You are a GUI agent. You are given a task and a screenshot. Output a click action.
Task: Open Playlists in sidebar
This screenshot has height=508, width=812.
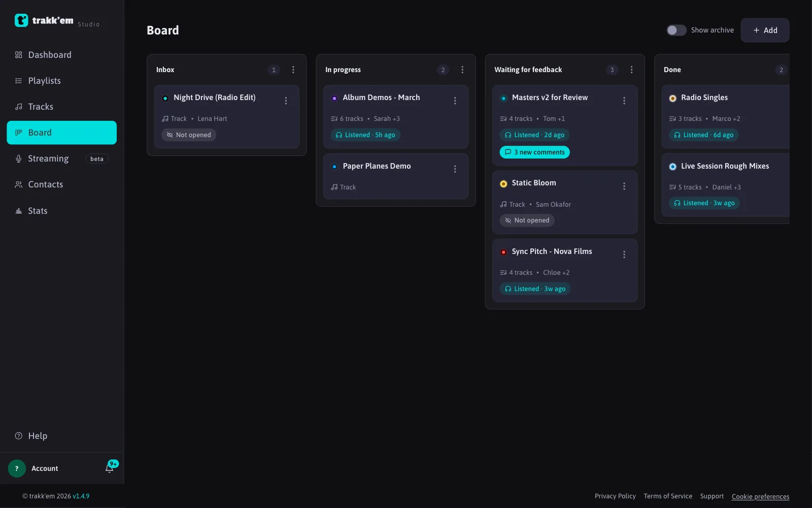61,81
